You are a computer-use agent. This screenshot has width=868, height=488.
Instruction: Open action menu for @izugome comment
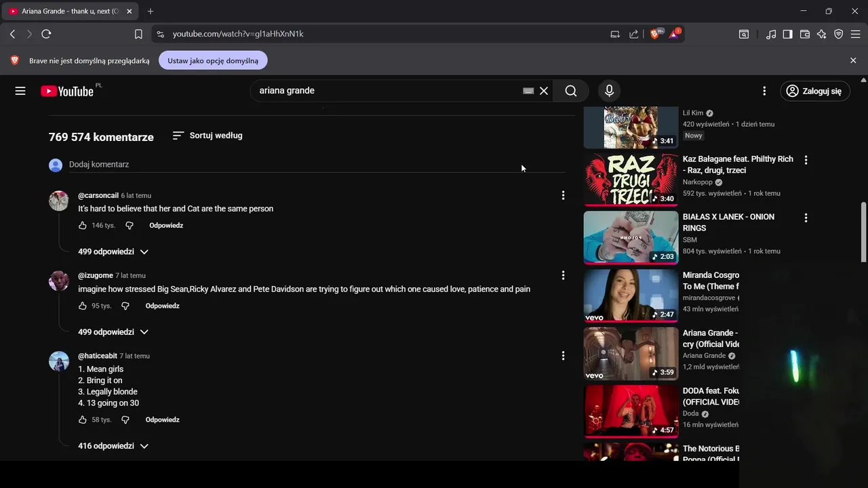(563, 275)
